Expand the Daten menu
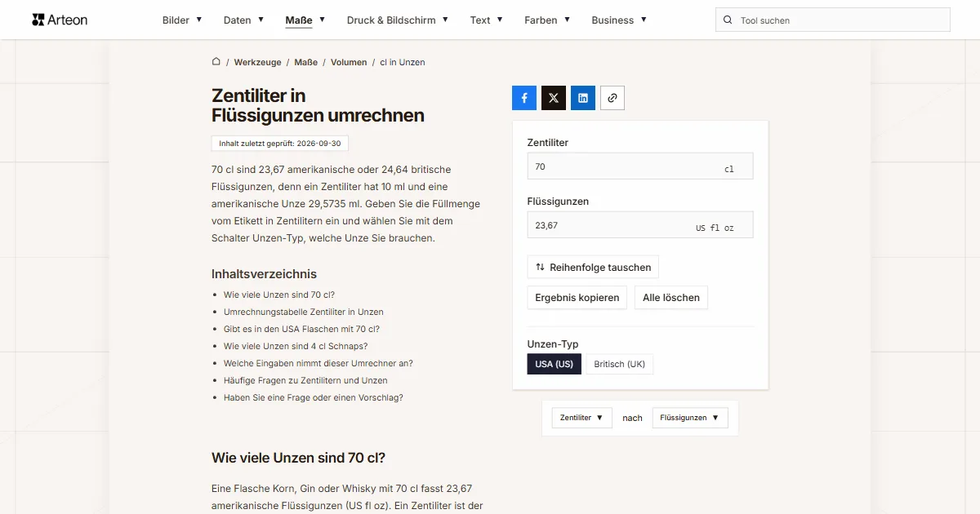Viewport: 980px width, 514px height. [x=243, y=20]
